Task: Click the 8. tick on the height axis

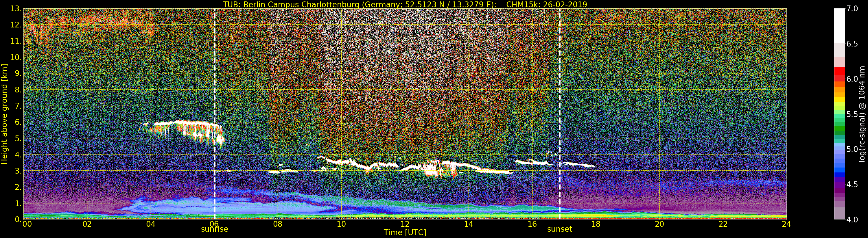Action: [18, 90]
